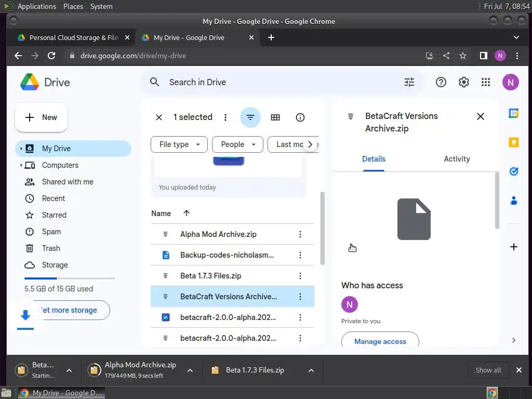Open Chrome side panel button
This screenshot has width=532, height=399.
coord(483,56)
